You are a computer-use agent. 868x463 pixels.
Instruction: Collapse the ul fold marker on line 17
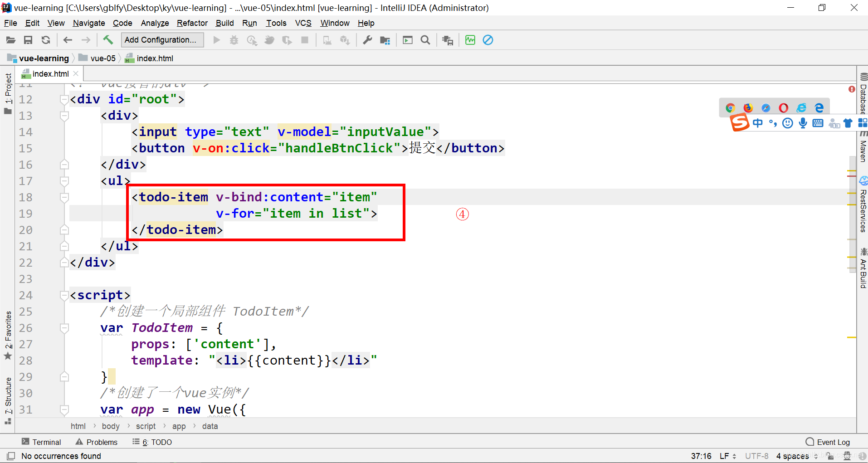(64, 181)
